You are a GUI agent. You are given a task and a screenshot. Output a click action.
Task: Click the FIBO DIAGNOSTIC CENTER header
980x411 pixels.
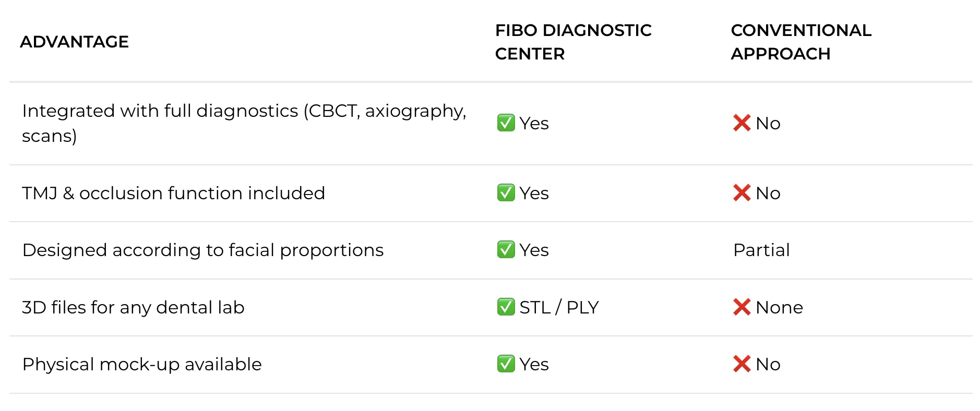click(x=573, y=42)
